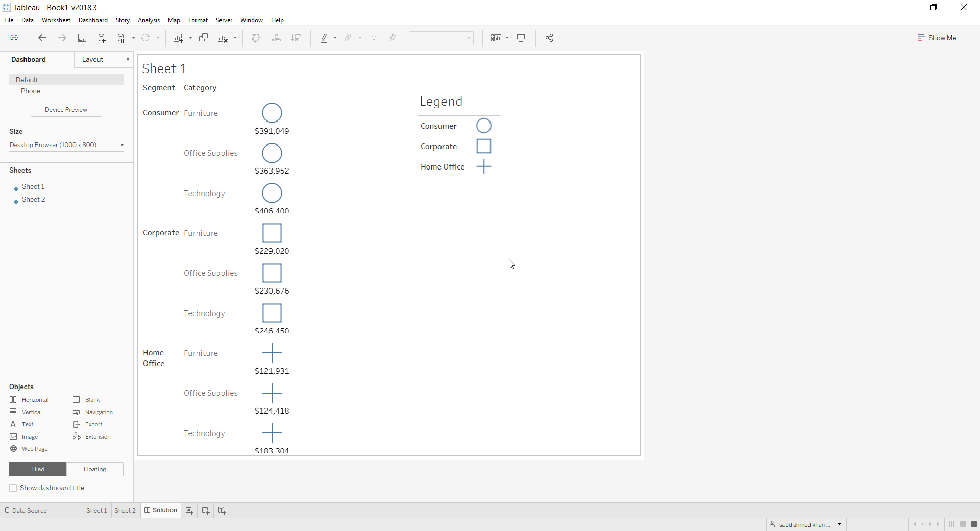This screenshot has width=980, height=531.
Task: Click the Sheet 1 dashboard title
Action: click(164, 68)
